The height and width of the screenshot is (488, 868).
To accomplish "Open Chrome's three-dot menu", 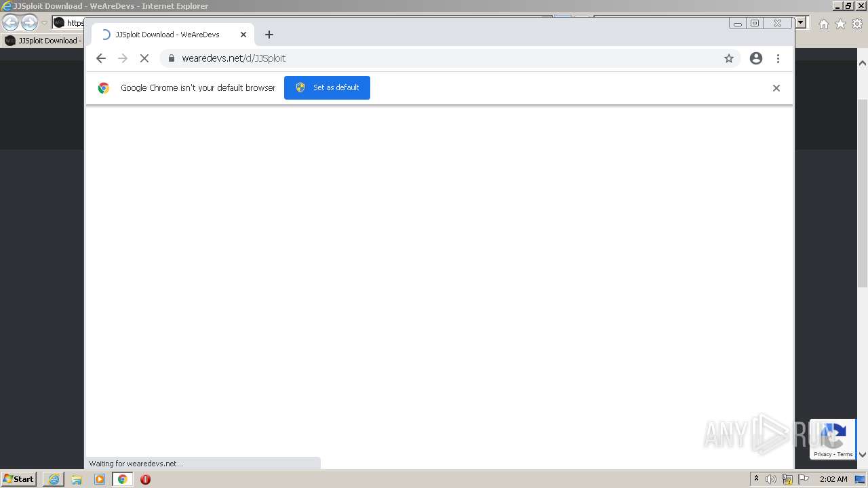I will click(778, 58).
